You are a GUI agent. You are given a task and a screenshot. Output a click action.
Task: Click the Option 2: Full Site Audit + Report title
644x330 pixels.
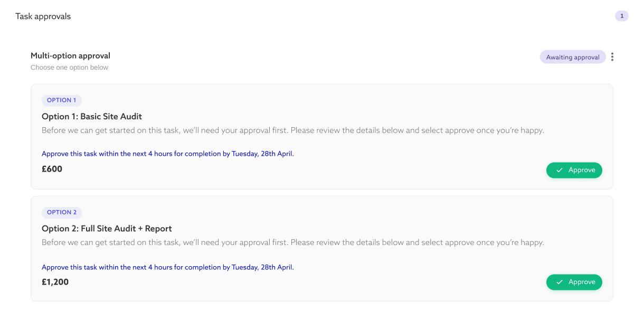point(107,229)
